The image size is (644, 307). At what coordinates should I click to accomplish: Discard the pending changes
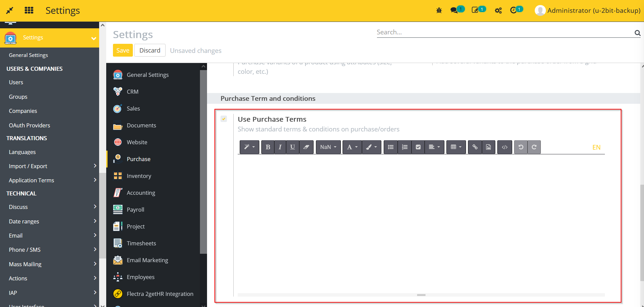(150, 50)
